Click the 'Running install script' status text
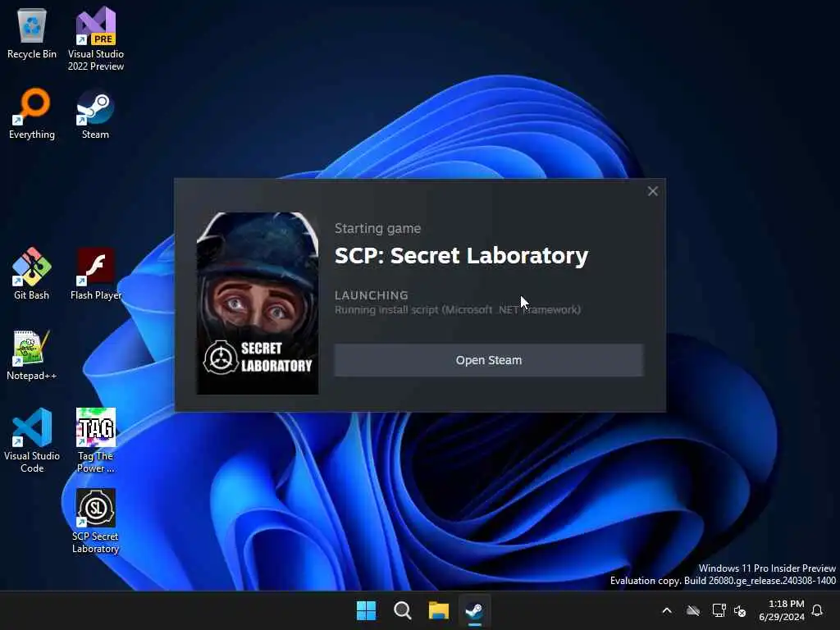Image resolution: width=840 pixels, height=630 pixels. (458, 309)
